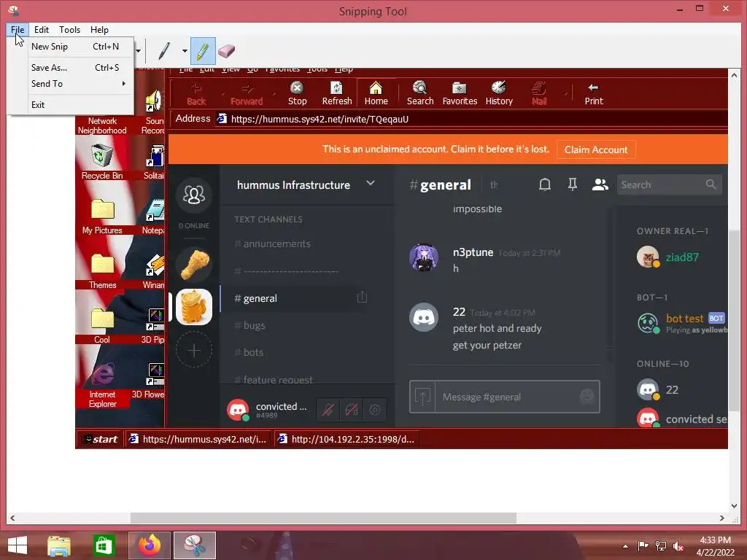Expand the hummus Infrastructure server dropdown

coord(370,184)
